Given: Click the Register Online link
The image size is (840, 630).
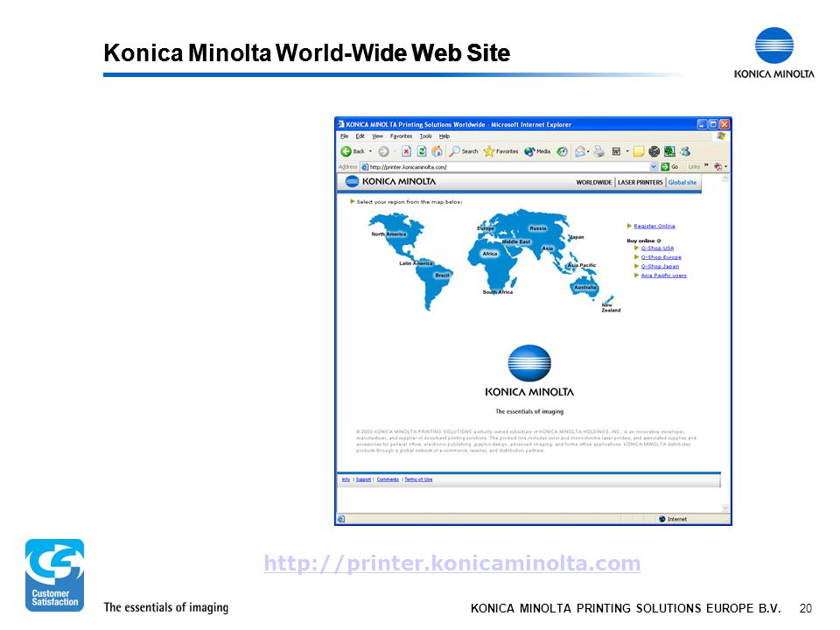Looking at the screenshot, I should (x=654, y=226).
